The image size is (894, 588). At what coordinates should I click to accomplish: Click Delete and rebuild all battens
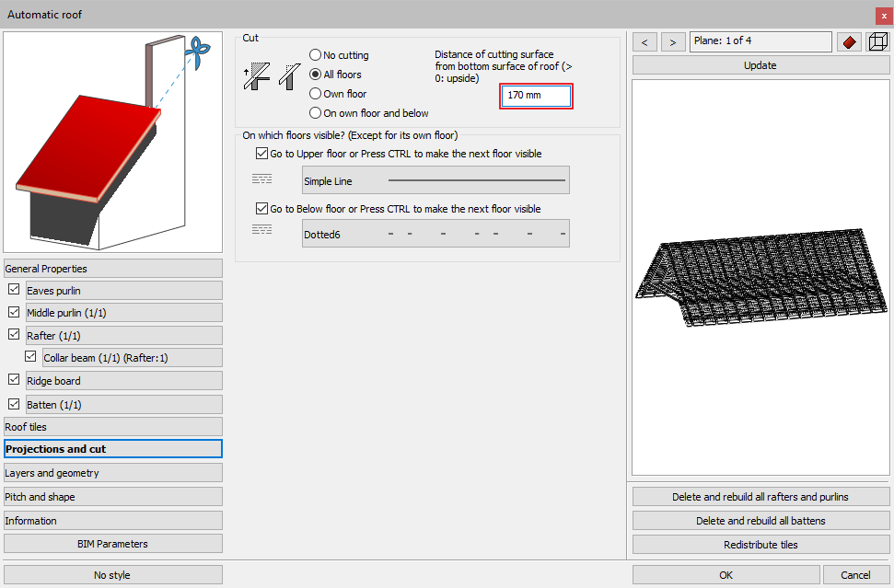[x=760, y=521]
